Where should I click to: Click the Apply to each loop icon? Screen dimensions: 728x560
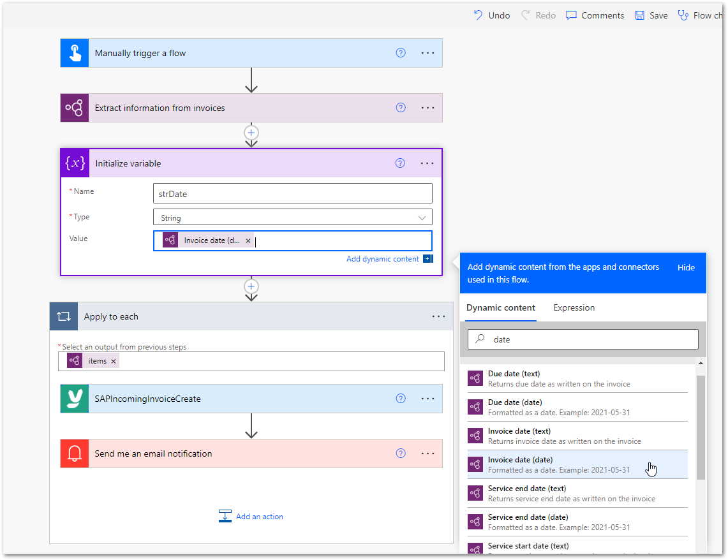point(64,316)
